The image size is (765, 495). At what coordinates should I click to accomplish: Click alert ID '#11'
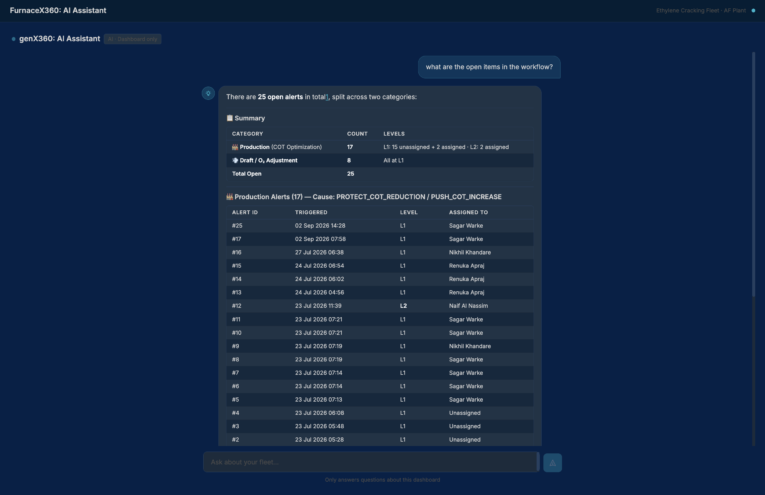coord(236,319)
